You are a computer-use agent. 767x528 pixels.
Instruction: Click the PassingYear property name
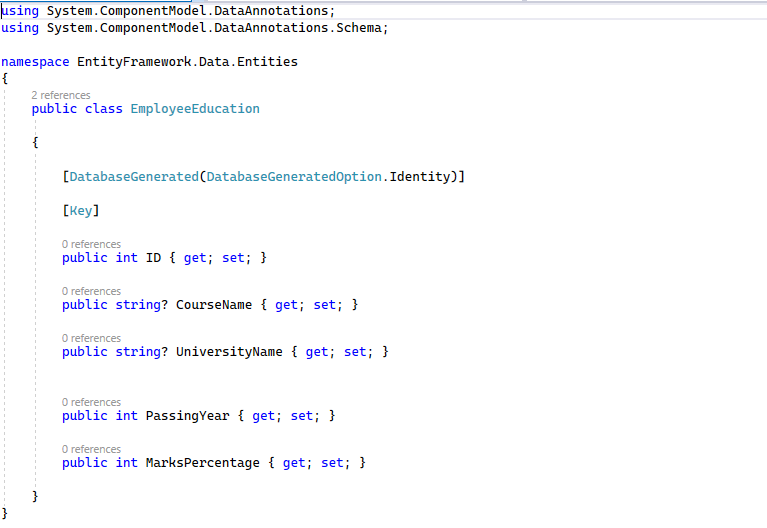point(187,416)
